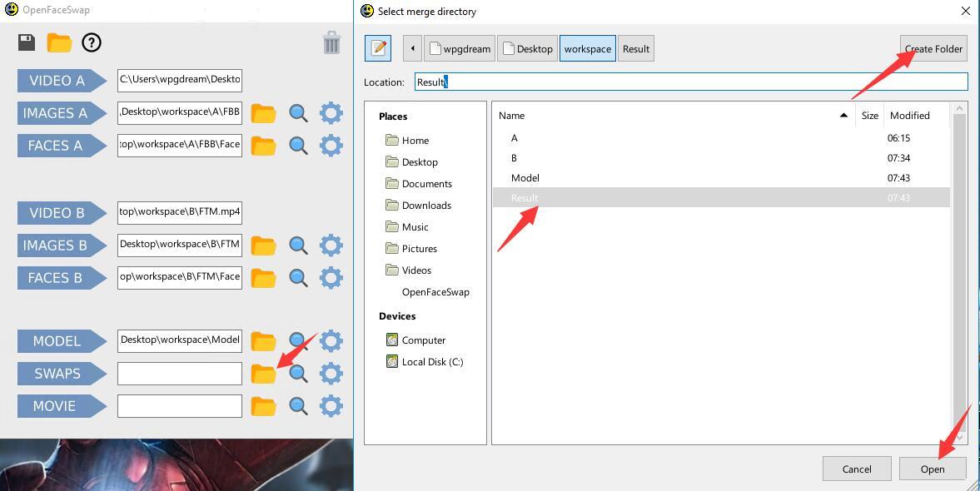Preview IMAGES B with magnifier icon
This screenshot has height=491, width=980.
point(298,245)
